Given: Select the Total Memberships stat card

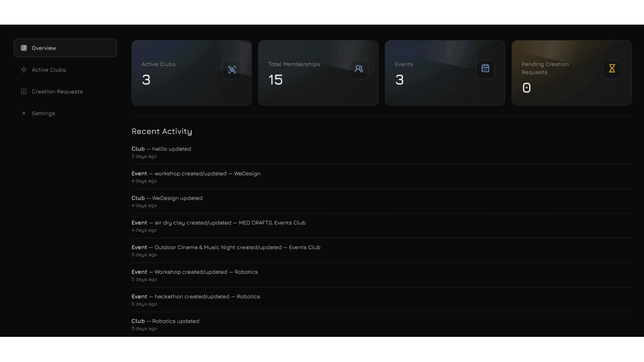Looking at the screenshot, I should 318,73.
